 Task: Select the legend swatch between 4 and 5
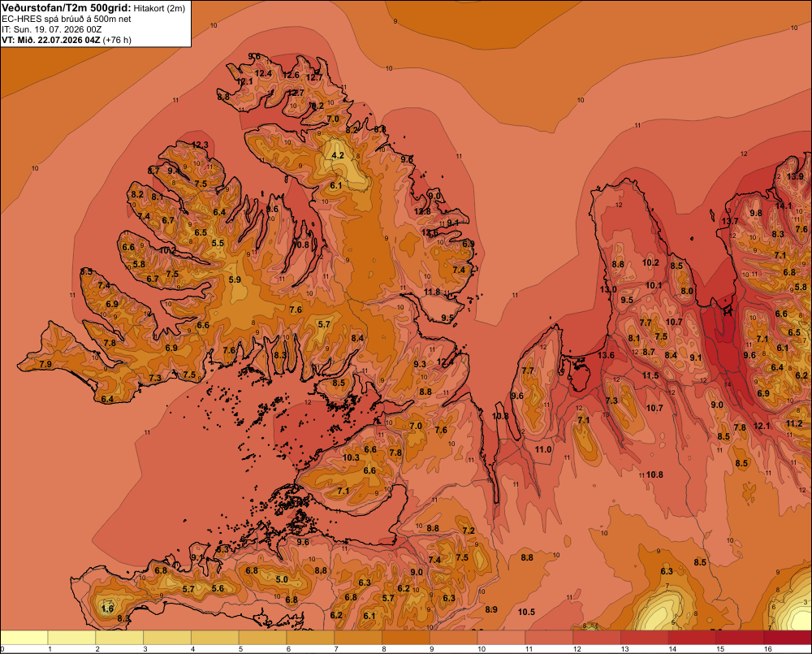[x=215, y=638]
